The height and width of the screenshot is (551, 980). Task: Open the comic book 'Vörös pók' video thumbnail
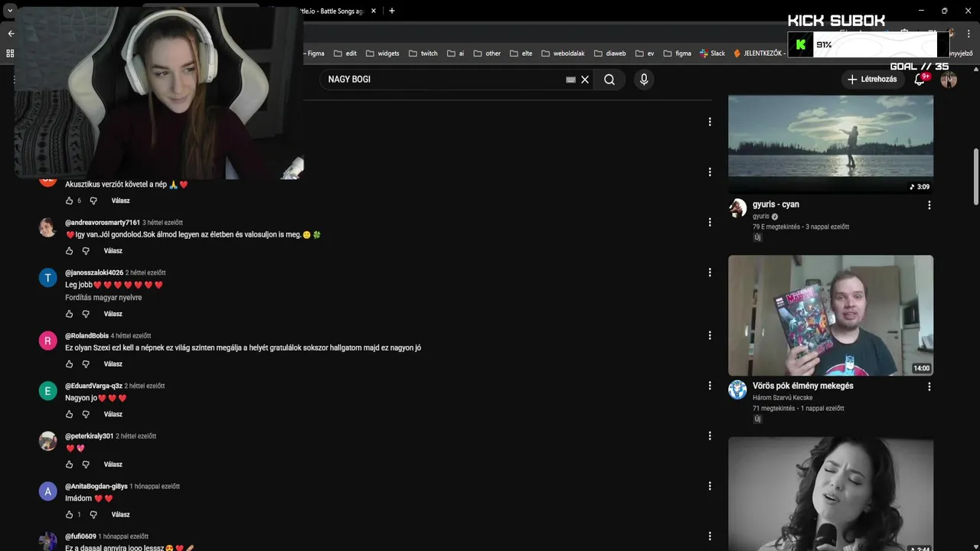(x=831, y=315)
